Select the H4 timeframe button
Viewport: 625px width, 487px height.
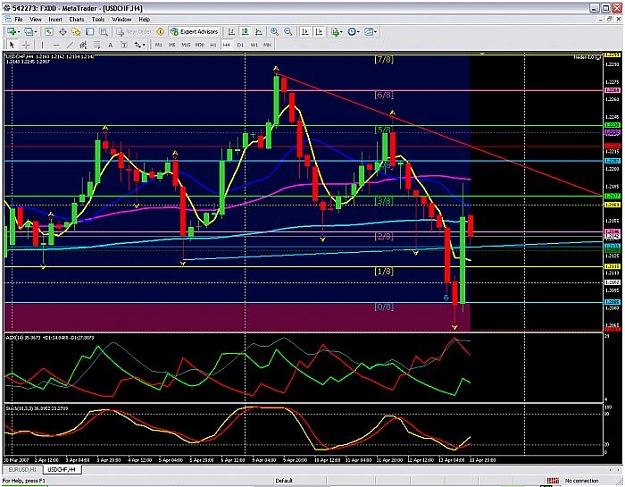coord(226,45)
